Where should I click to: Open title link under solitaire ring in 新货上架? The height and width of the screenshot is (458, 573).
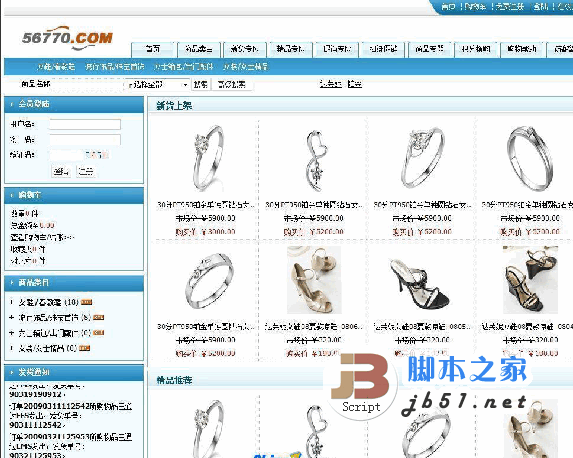point(206,205)
